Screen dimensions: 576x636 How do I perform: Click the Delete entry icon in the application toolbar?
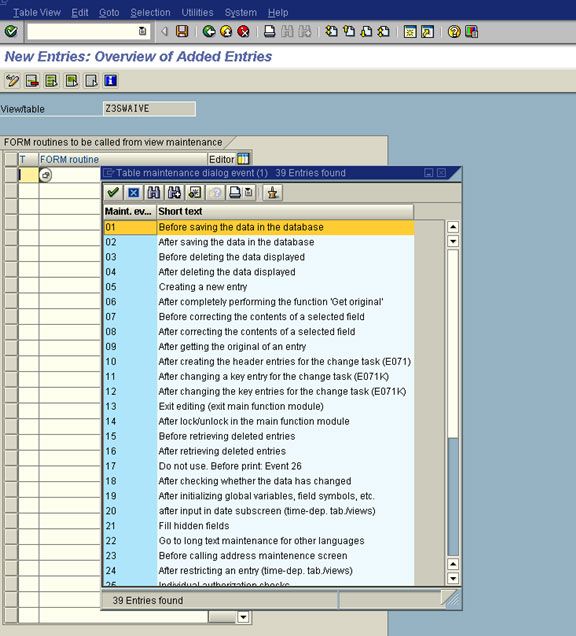[x=32, y=81]
